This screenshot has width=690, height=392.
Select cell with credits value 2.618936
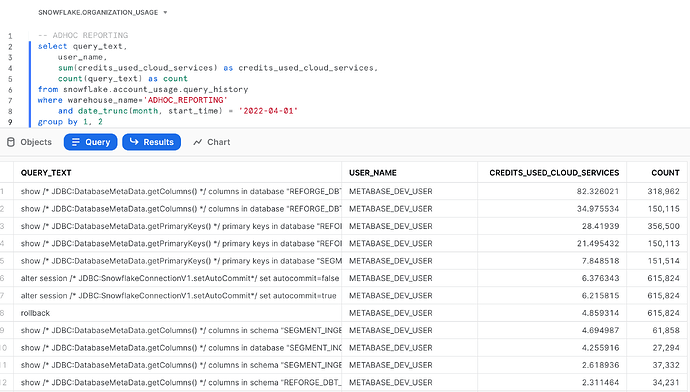(x=552, y=365)
